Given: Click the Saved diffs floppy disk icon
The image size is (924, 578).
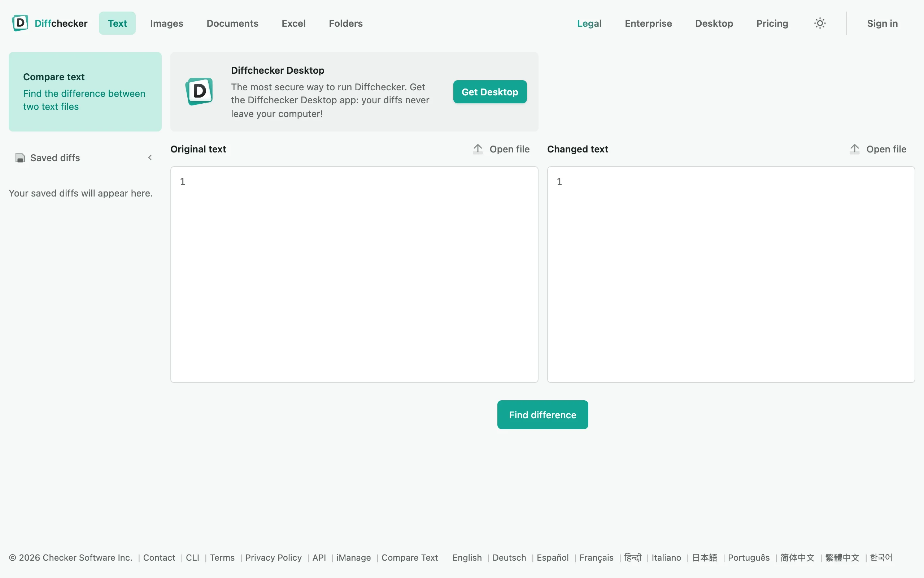Looking at the screenshot, I should (x=20, y=158).
